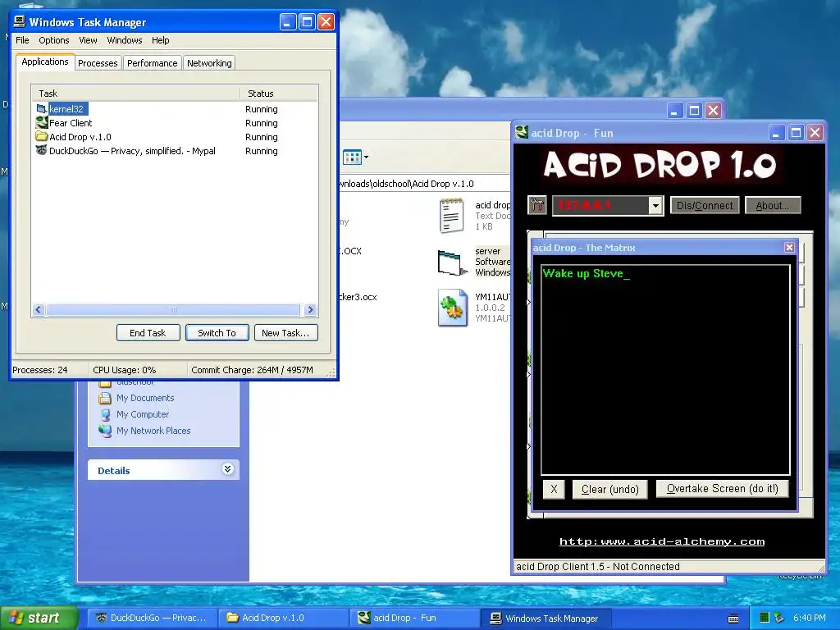Click the Mypal raccoon icon in task list

[x=41, y=151]
